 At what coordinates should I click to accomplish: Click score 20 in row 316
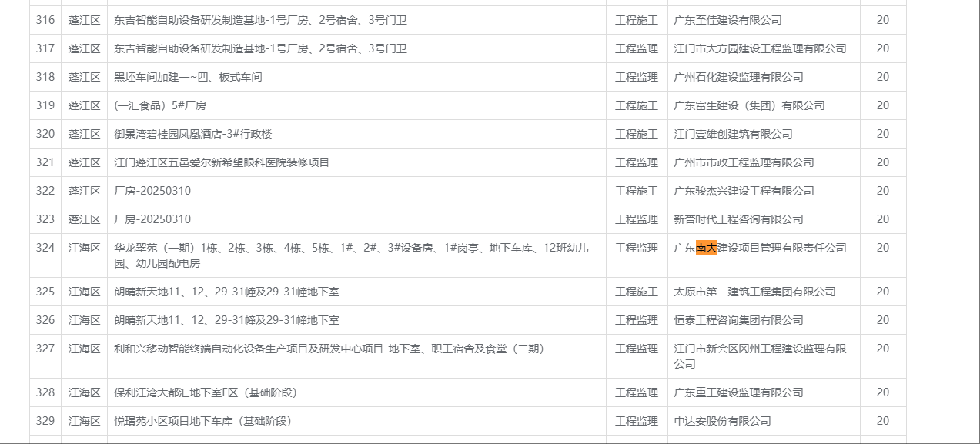(x=882, y=20)
